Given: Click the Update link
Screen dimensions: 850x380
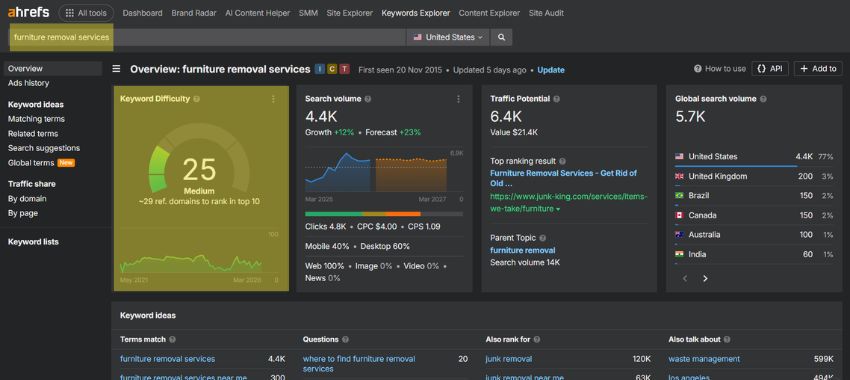Looking at the screenshot, I should (551, 70).
